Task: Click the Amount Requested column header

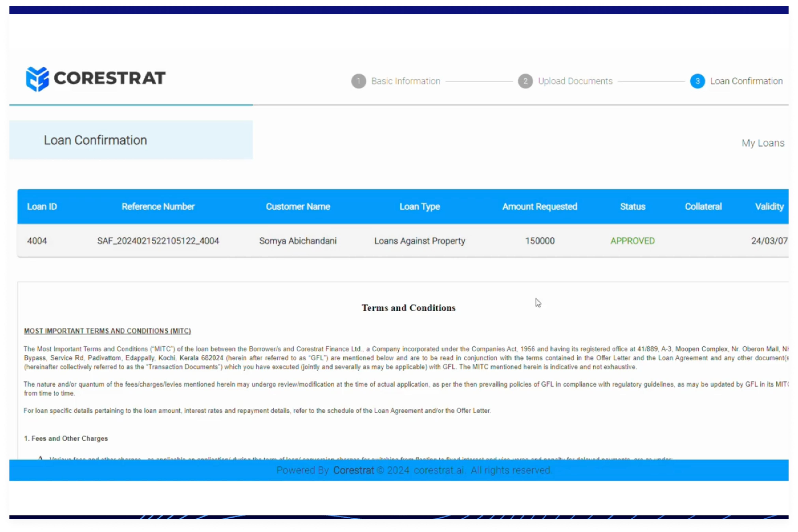Action: [539, 207]
